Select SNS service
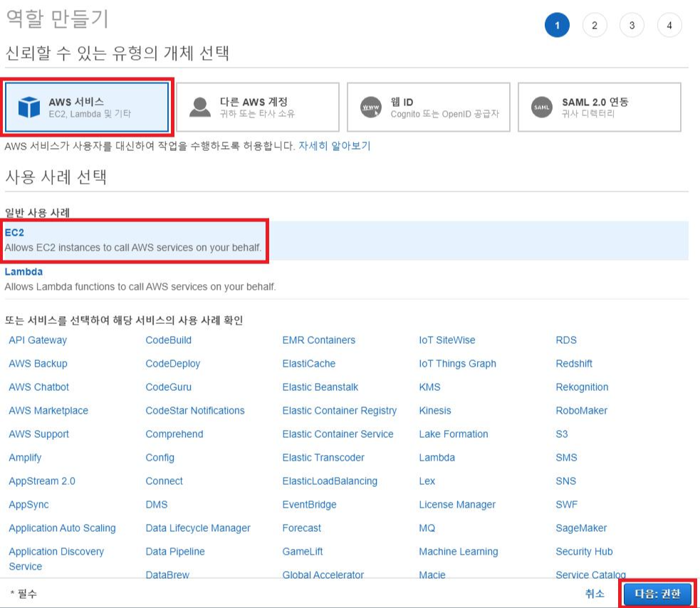This screenshot has height=608, width=700. coord(565,481)
